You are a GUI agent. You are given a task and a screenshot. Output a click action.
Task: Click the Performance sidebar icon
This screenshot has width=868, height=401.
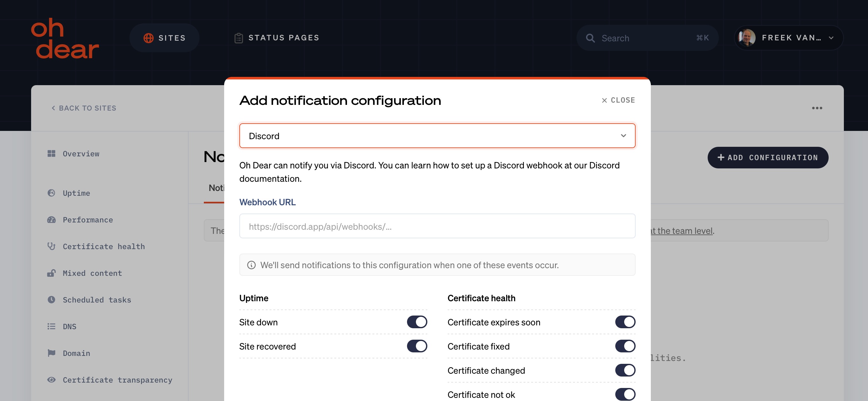(x=51, y=219)
